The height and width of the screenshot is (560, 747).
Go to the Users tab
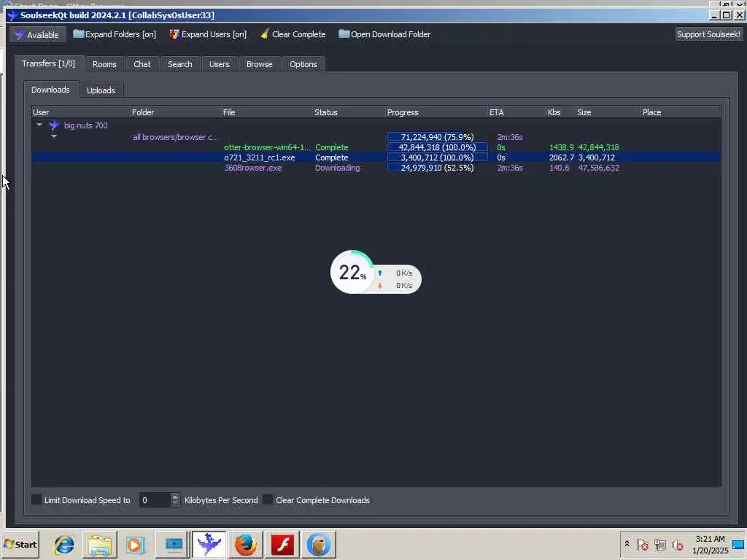219,64
